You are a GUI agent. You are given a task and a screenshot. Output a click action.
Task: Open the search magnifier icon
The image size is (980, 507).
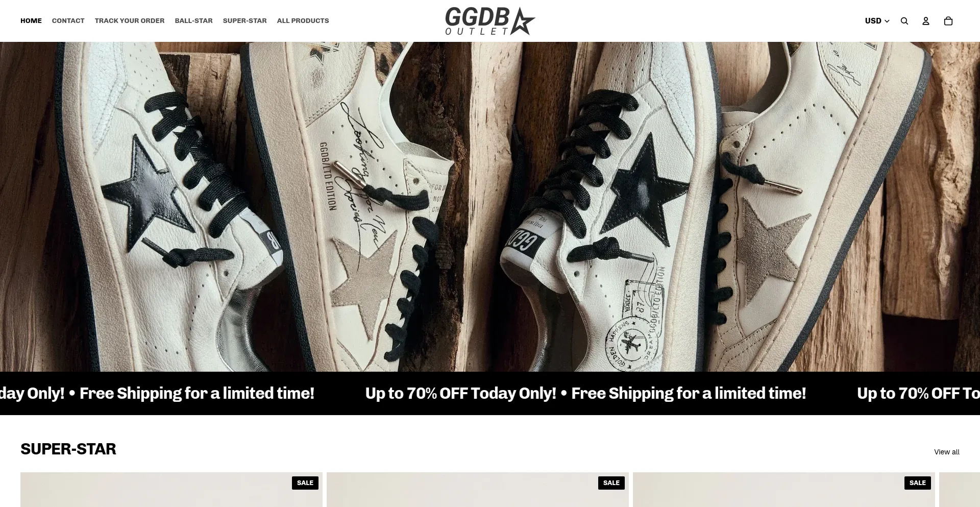point(904,21)
